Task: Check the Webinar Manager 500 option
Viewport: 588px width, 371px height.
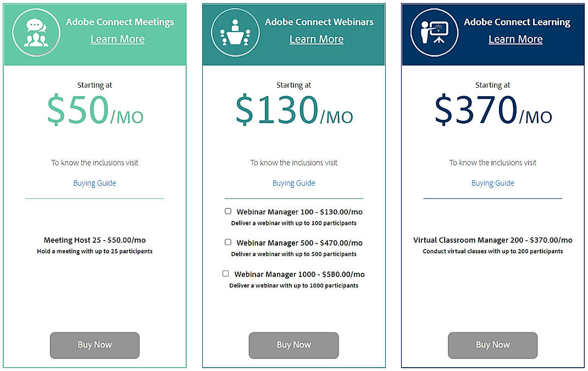Action: point(228,242)
